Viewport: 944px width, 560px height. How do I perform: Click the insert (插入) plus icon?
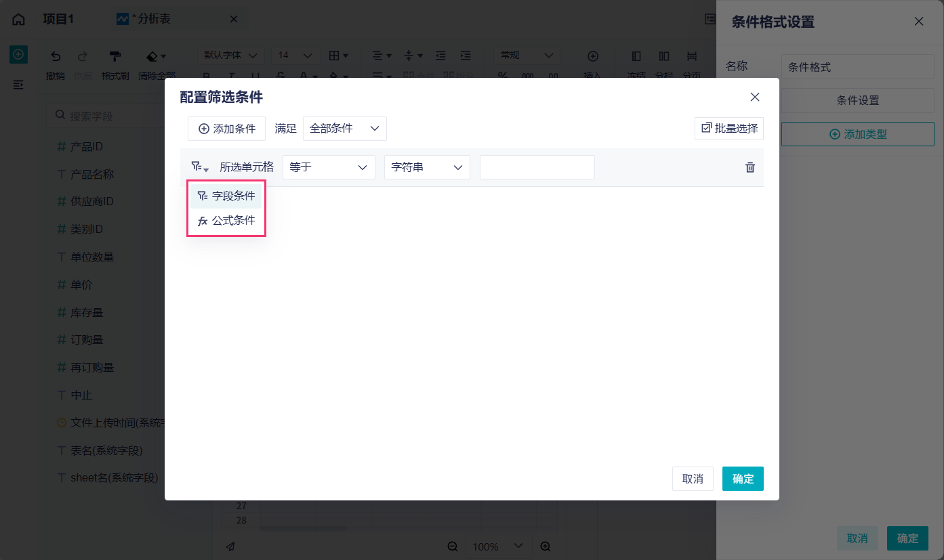point(592,56)
